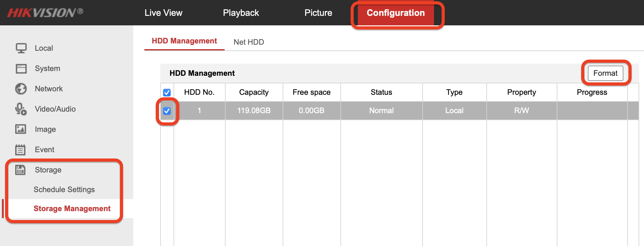644x246 pixels.
Task: Click the Storage floppy disk icon
Action: [x=21, y=170]
